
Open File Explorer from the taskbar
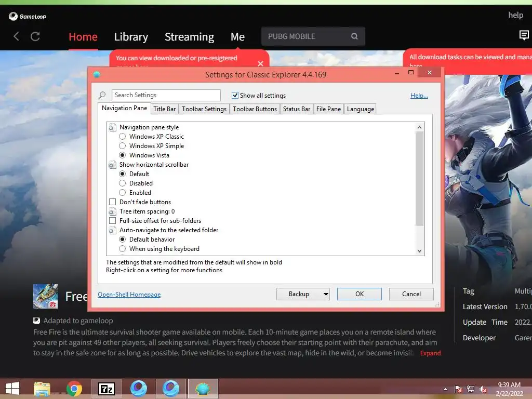tap(42, 389)
